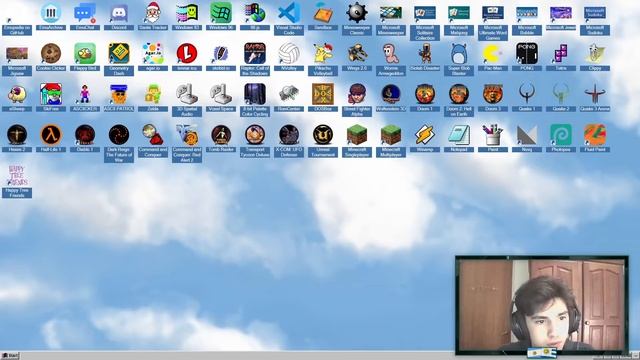The width and height of the screenshot is (640, 360).
Task: Launch Flappy Bird icon
Action: click(85, 53)
